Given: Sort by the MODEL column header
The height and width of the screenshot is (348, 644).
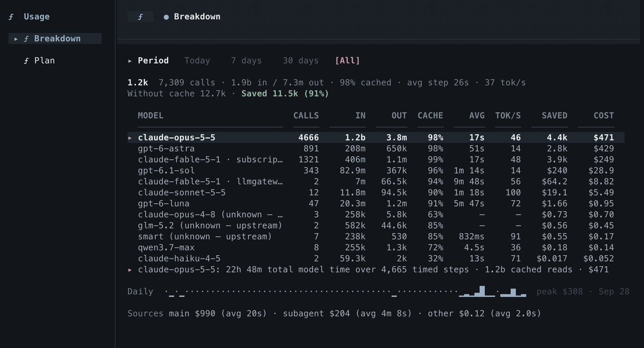Looking at the screenshot, I should pos(151,115).
